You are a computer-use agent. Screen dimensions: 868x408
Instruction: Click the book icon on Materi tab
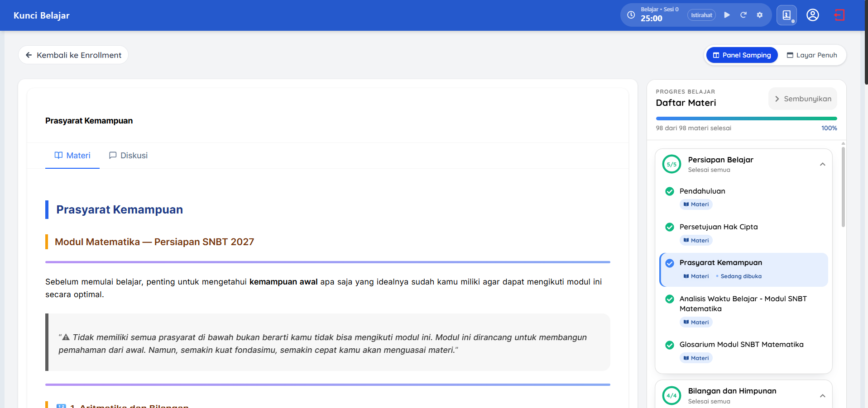click(58, 155)
